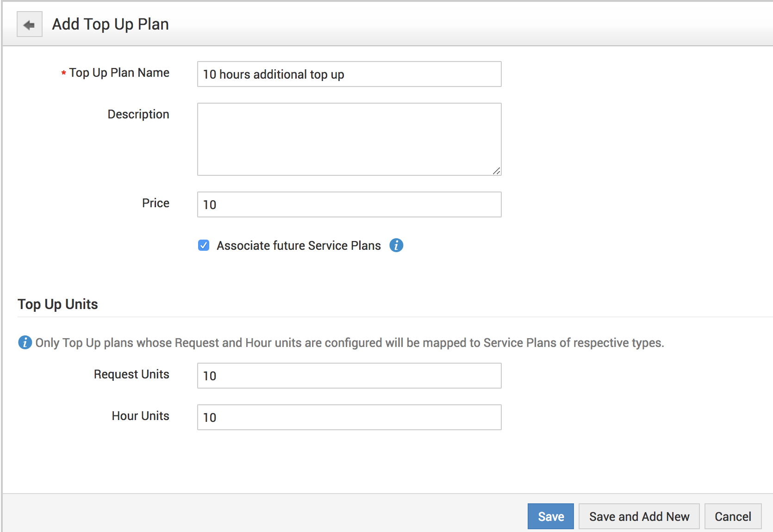Viewport: 773px width, 532px height.
Task: Click the 'Associate future Service Plans' label text
Action: [299, 246]
